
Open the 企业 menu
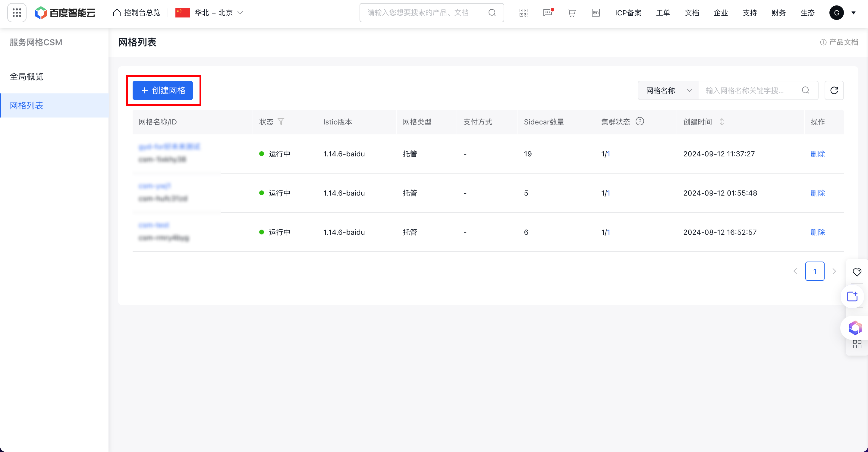click(x=721, y=13)
